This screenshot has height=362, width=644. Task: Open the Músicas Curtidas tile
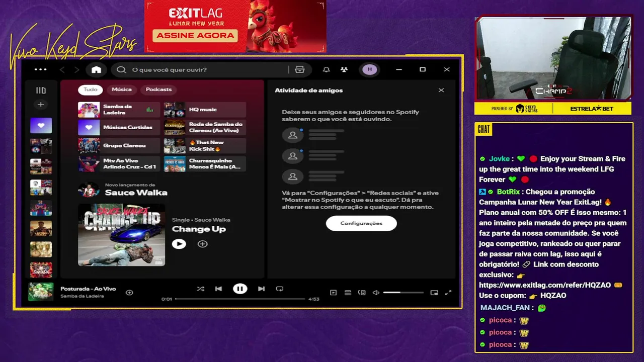click(x=119, y=128)
